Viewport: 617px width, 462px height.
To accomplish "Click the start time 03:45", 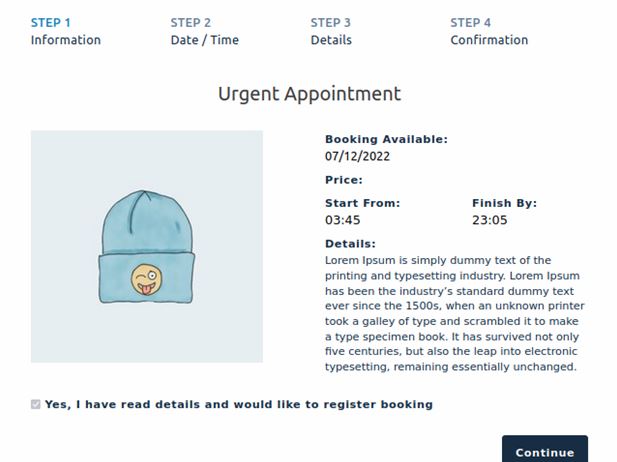I will click(x=342, y=220).
